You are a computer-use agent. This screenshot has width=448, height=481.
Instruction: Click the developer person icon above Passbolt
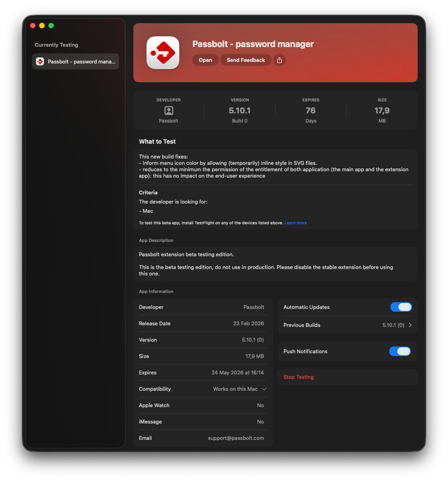[x=169, y=111]
